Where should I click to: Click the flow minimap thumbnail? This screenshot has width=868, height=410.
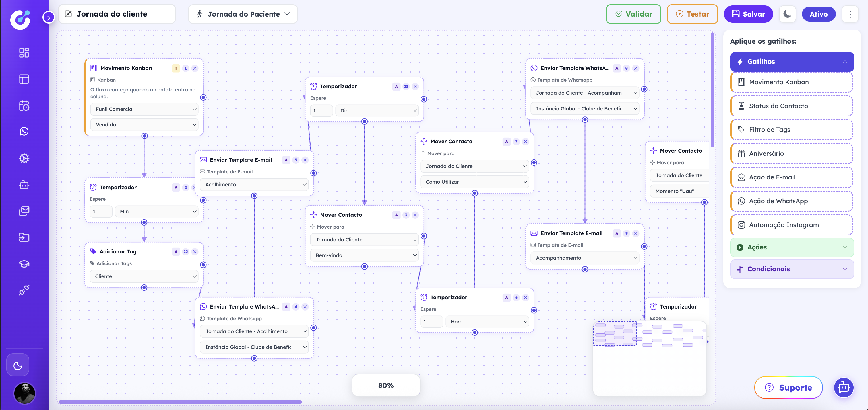(x=650, y=358)
